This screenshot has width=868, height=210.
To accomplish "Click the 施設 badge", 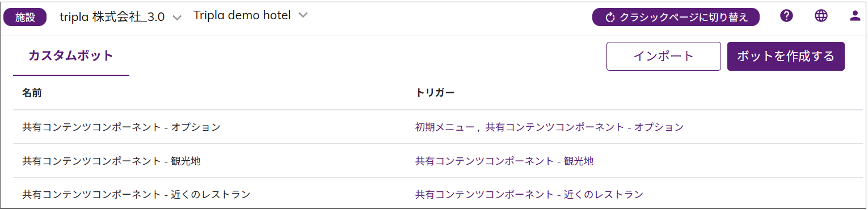I will pyautogui.click(x=25, y=17).
